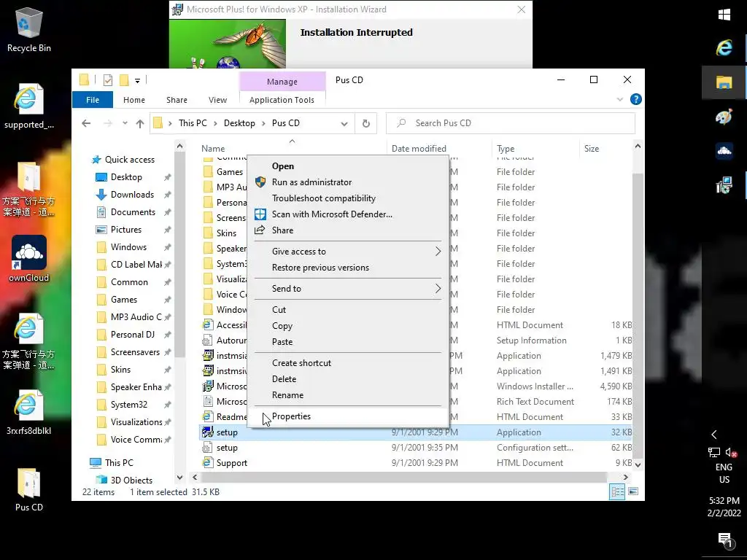The height and width of the screenshot is (560, 747).
Task: Select the Games folder in file list
Action: 230,172
